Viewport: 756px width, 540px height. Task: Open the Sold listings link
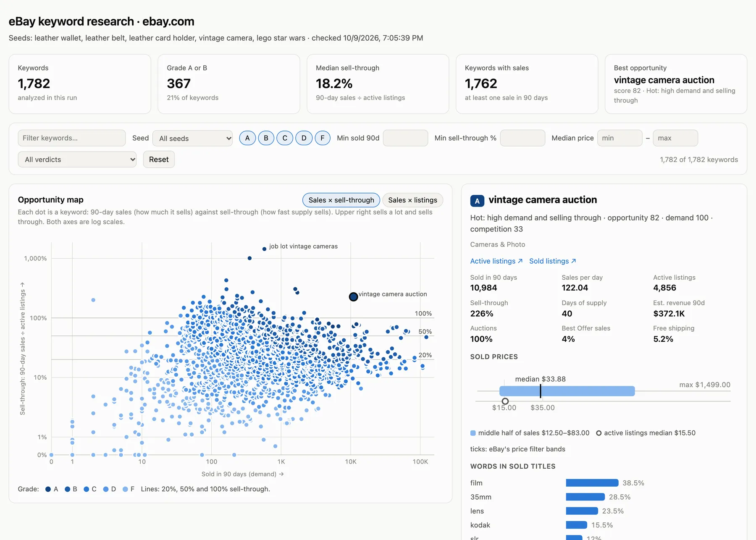point(553,261)
